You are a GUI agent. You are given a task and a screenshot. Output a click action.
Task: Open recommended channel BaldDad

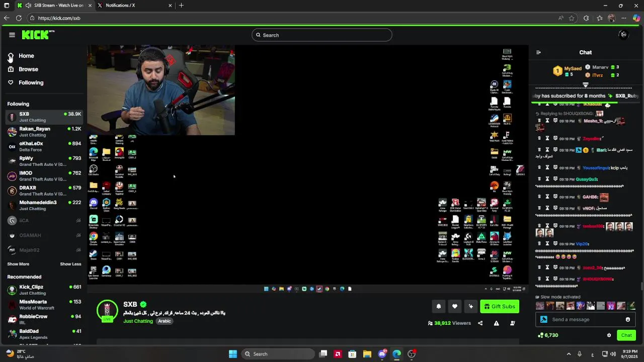44,334
